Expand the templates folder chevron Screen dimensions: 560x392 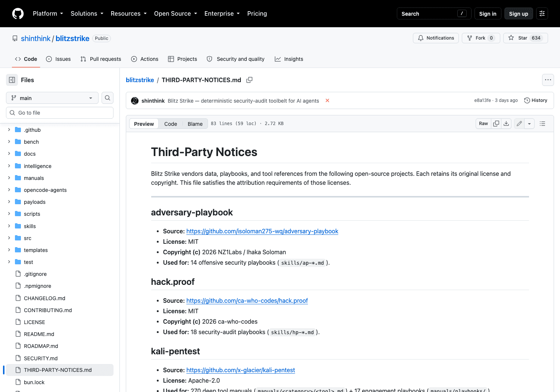pos(9,250)
